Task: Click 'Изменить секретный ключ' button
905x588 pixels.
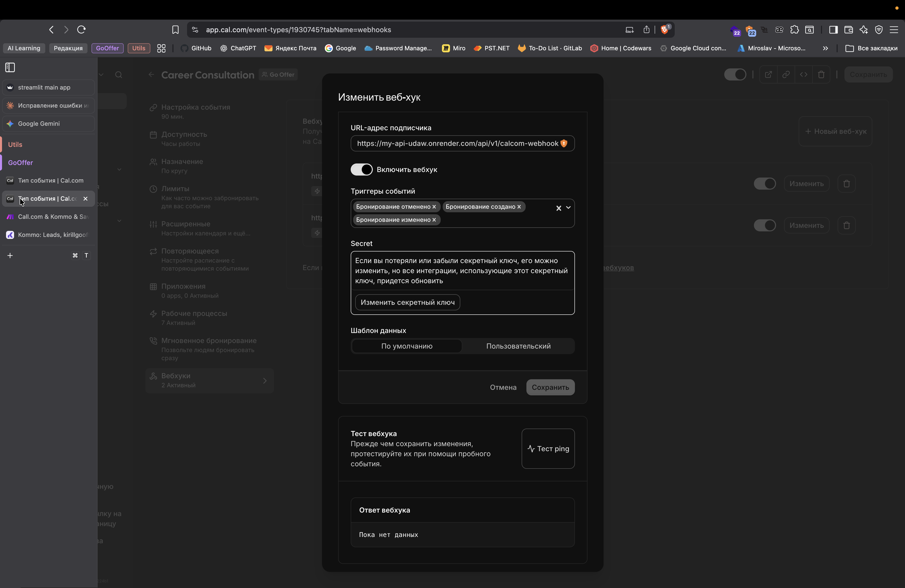Action: [x=407, y=302]
